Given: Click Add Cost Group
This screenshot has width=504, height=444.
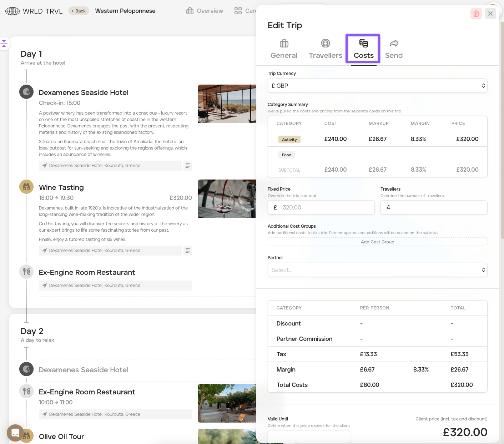Looking at the screenshot, I should click(x=377, y=242).
